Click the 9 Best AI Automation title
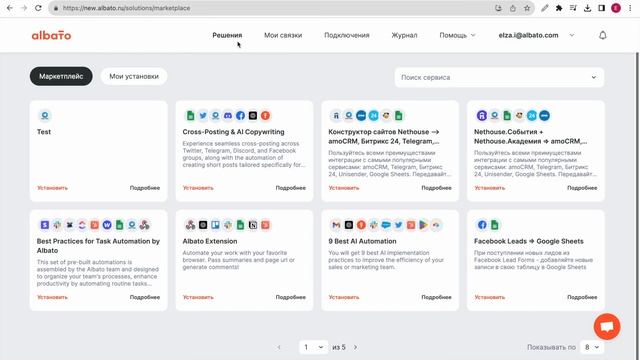Viewport: 640px width, 360px height. pos(362,241)
